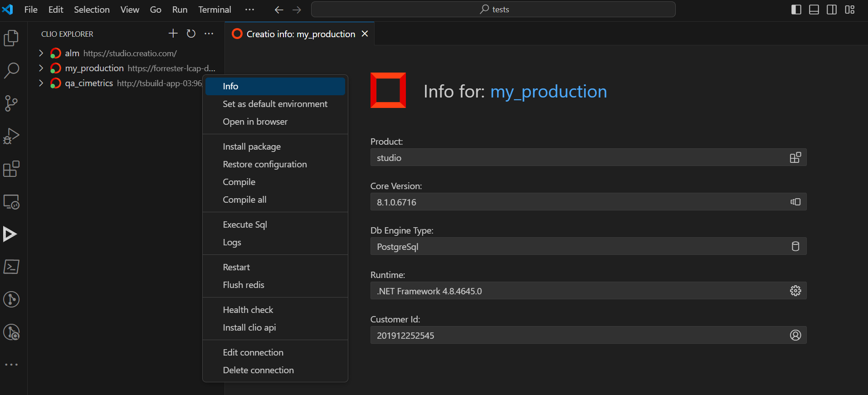The width and height of the screenshot is (868, 395).
Task: Toggle the secondary side bar
Action: coord(832,10)
